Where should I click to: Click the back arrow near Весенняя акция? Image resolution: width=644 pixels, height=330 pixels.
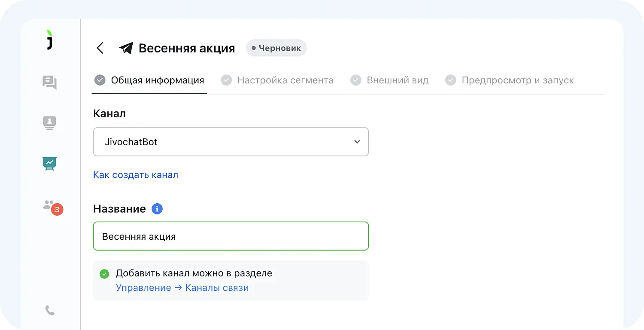(x=100, y=48)
